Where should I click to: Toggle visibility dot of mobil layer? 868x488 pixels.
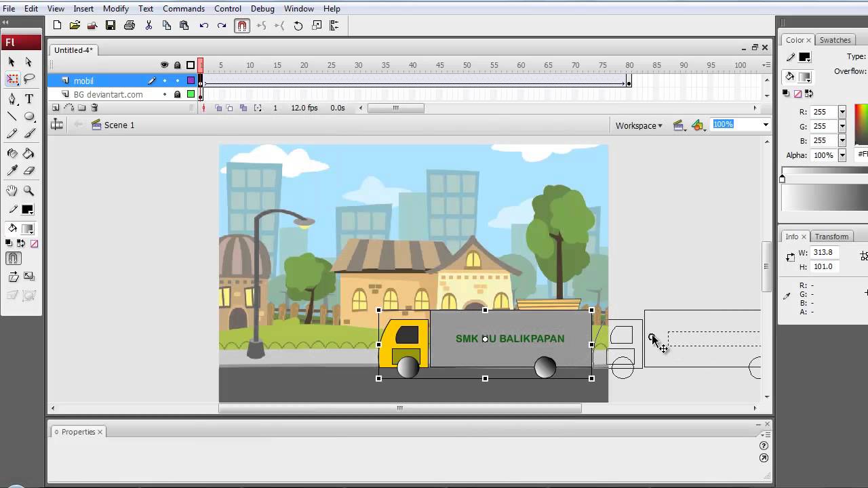pos(164,81)
